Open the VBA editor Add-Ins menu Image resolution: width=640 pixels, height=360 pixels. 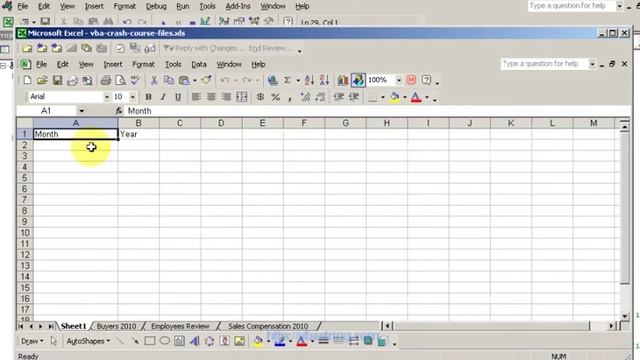click(x=238, y=6)
